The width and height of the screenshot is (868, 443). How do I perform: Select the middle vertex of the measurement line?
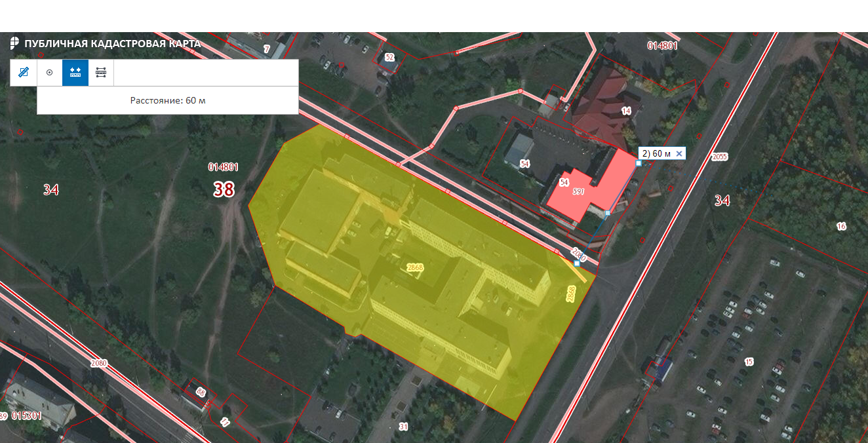point(608,214)
